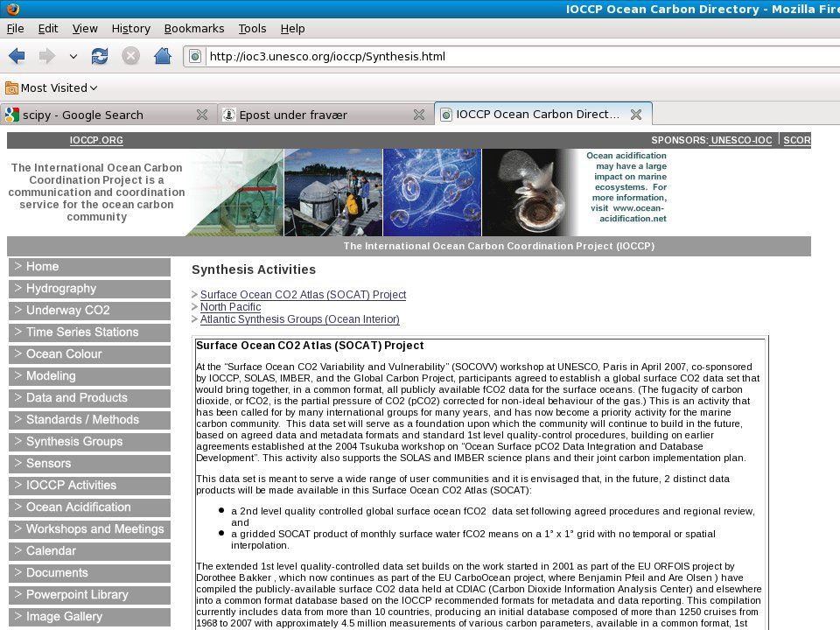Open Time Series Stations sidebar item

point(89,332)
